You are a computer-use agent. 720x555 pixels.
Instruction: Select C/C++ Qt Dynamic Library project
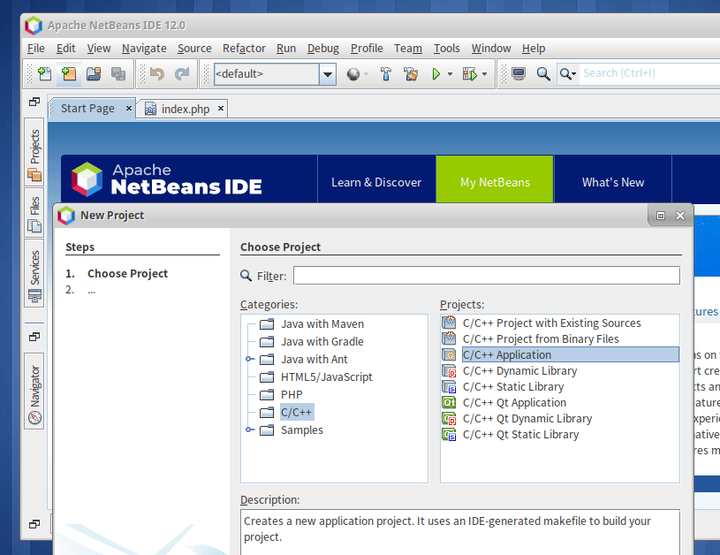coord(527,419)
